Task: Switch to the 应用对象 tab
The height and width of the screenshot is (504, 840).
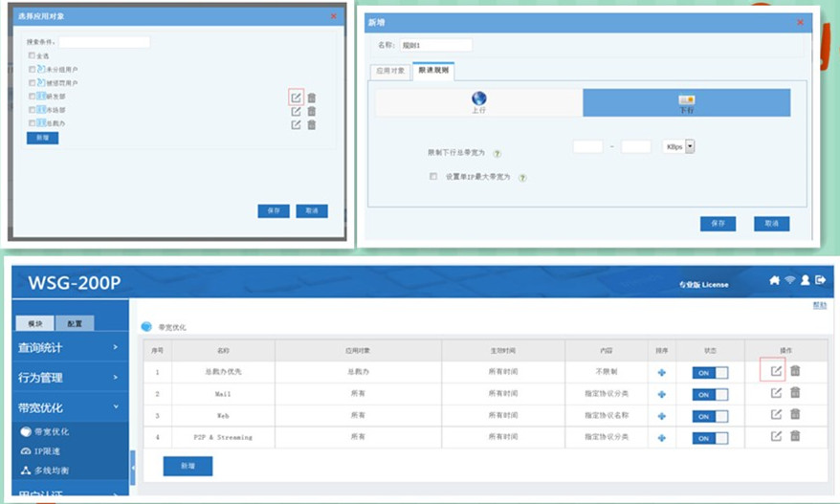Action: tap(389, 71)
